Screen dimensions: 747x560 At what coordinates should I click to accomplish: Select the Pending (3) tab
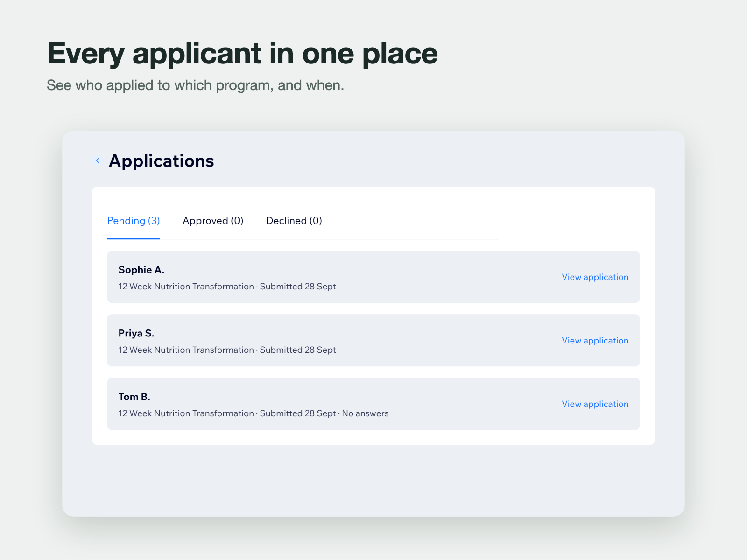click(x=134, y=221)
